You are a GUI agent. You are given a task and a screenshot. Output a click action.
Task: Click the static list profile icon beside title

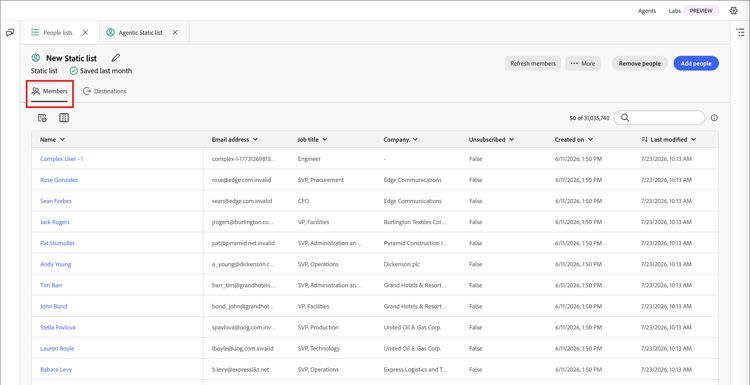coord(35,58)
